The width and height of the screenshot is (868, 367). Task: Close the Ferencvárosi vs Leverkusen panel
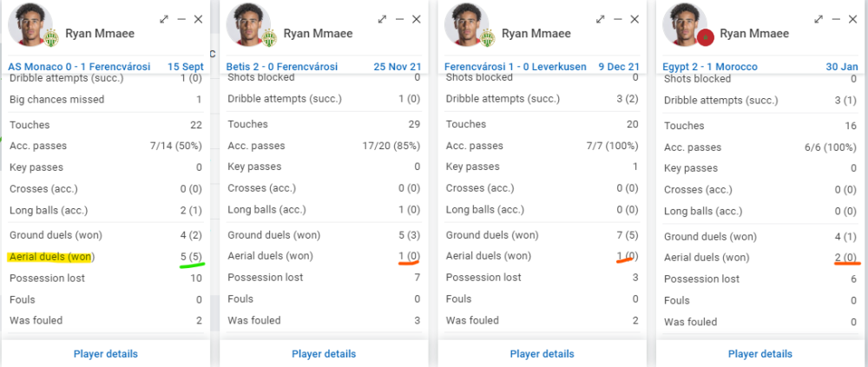click(635, 19)
